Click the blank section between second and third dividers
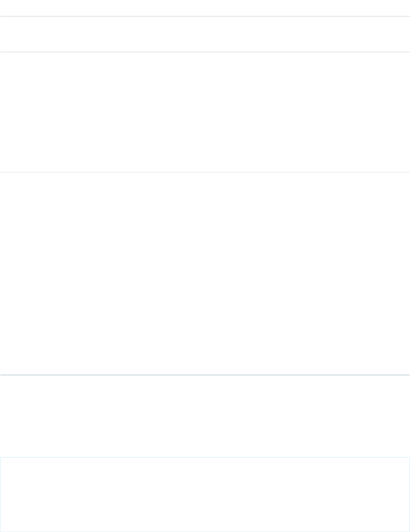This screenshot has height=532, width=410. point(205,112)
